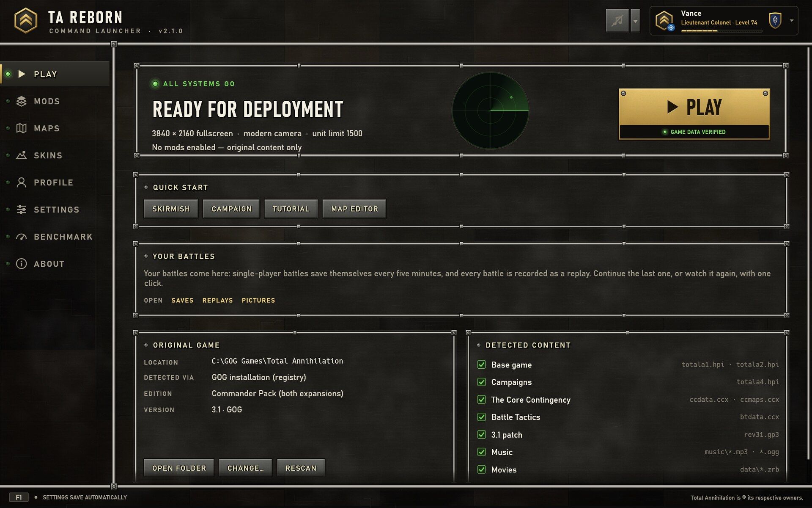812x508 pixels.
Task: Rescan the original game
Action: point(301,468)
